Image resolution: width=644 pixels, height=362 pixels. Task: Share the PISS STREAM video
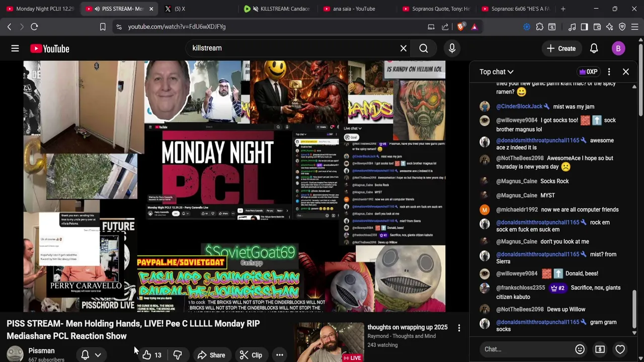pos(211,355)
